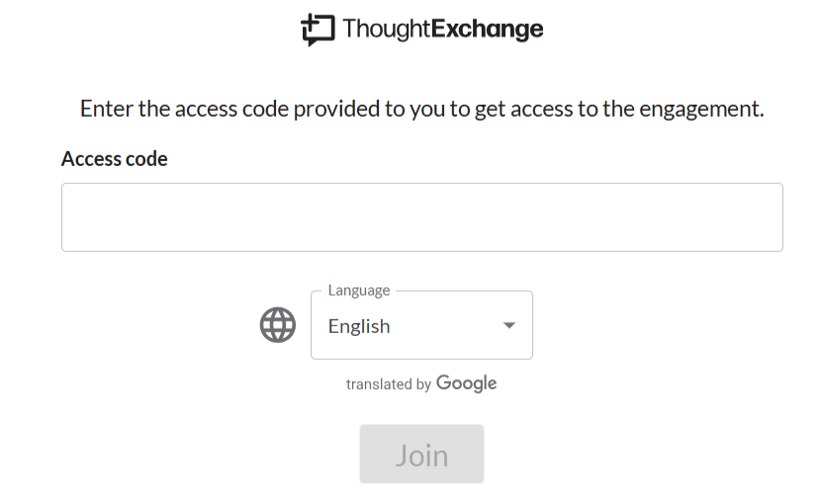Click the Access code label
822x504 pixels.
tap(115, 159)
